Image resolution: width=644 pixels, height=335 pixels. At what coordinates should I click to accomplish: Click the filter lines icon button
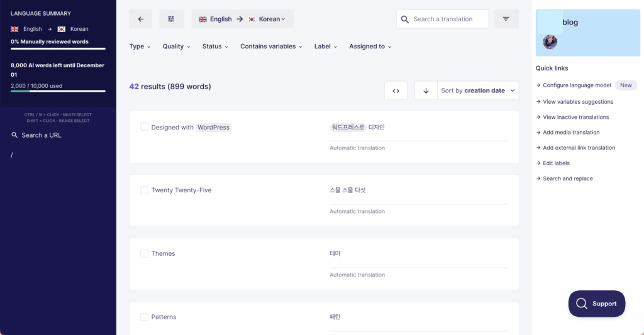pyautogui.click(x=506, y=19)
